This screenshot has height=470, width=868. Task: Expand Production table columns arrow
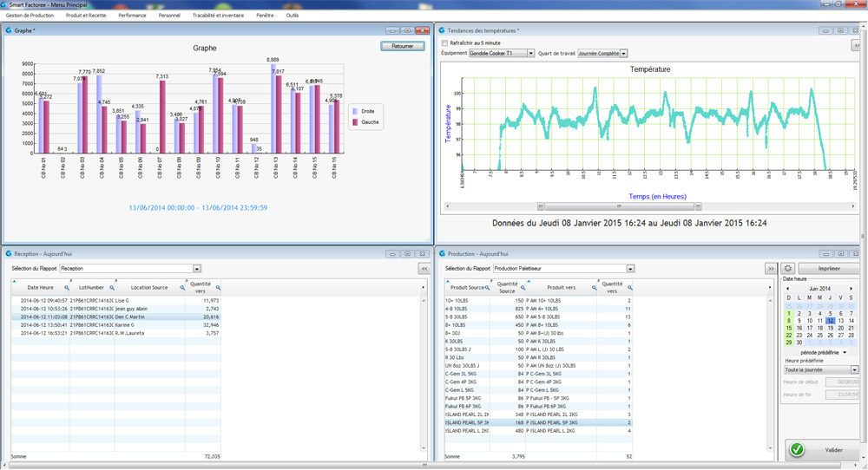coord(769,287)
